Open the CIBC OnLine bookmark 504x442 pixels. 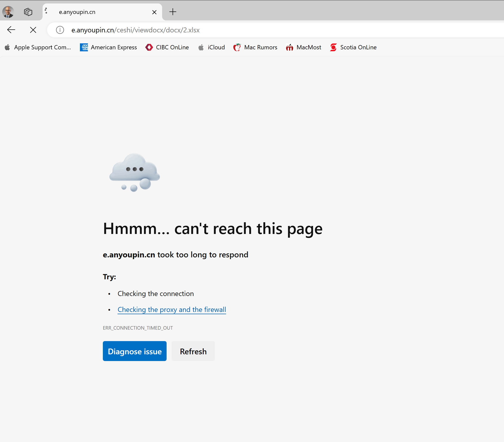(167, 47)
